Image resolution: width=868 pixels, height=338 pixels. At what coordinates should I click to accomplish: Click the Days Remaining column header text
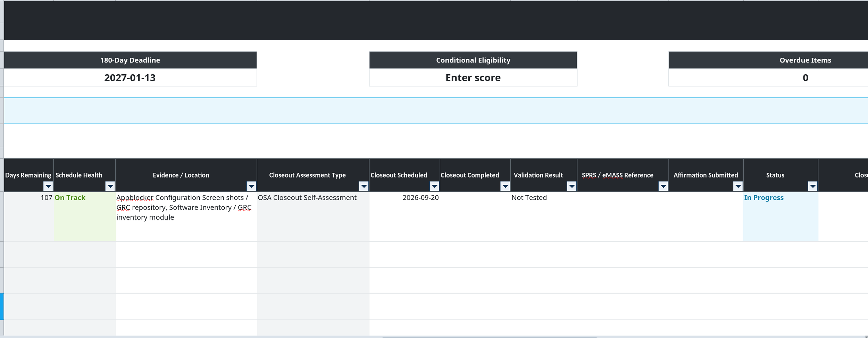(x=28, y=175)
